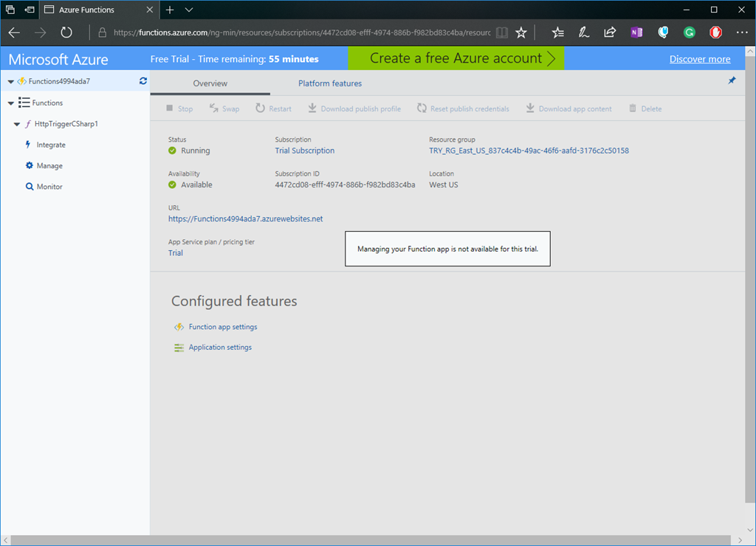The height and width of the screenshot is (546, 756).
Task: Click the refresh icon beside Functions4994ada7
Action: 143,81
